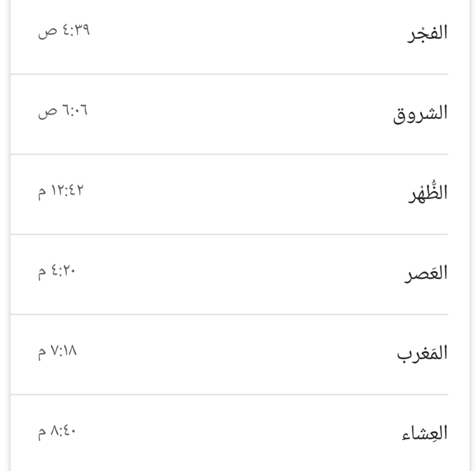
Task: Tap the م marker beside ٤:٢٠
Action: (42, 273)
